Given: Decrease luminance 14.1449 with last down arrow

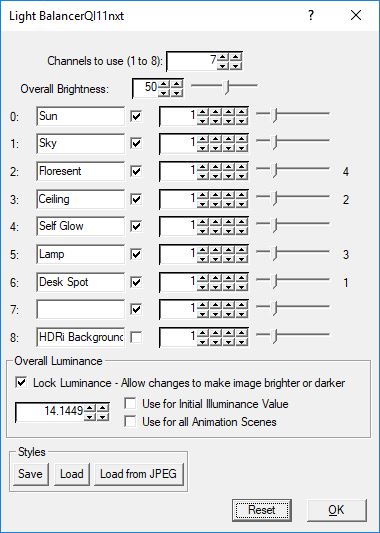Looking at the screenshot, I should pyautogui.click(x=103, y=416).
